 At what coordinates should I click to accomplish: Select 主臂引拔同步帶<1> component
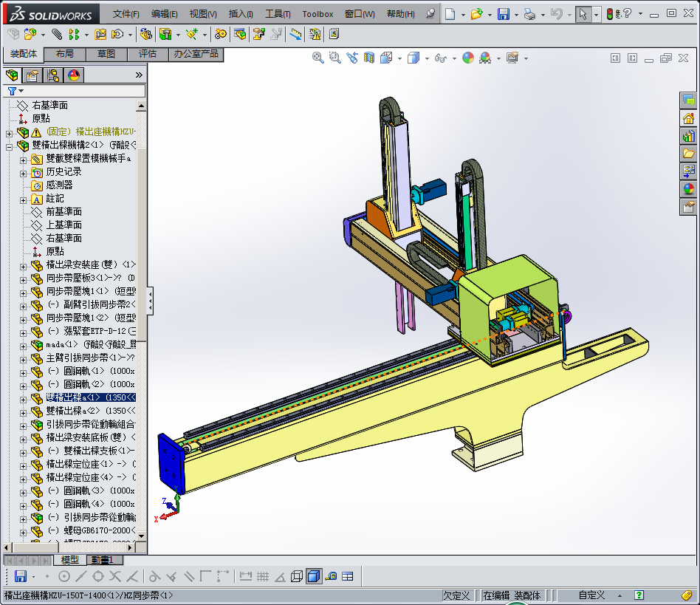point(90,358)
